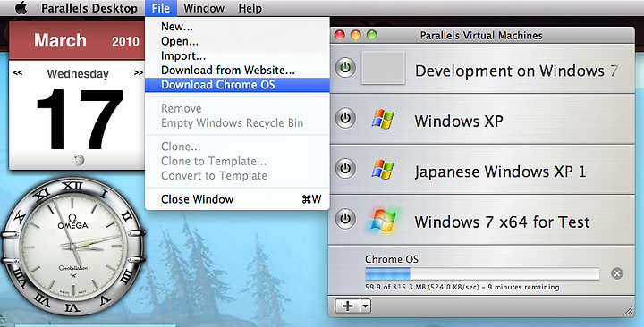The height and width of the screenshot is (327, 644).
Task: Open the dropdown arrow beside plus button
Action: coord(366,306)
